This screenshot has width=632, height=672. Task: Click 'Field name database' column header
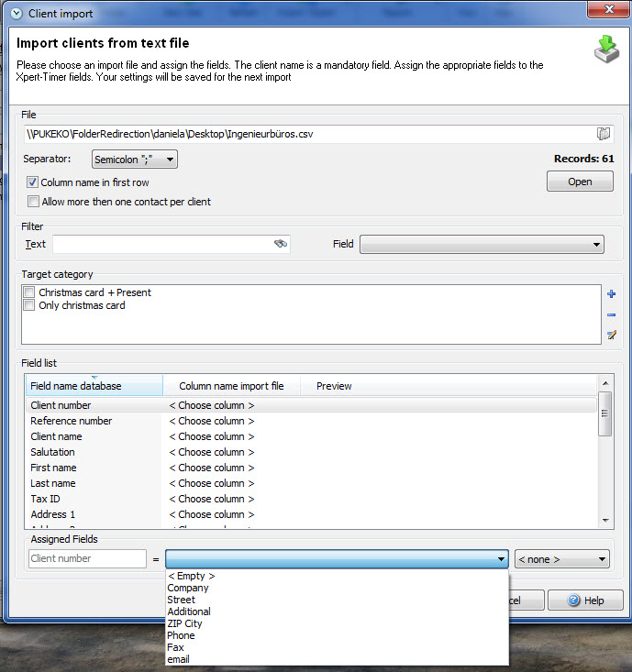(94, 386)
